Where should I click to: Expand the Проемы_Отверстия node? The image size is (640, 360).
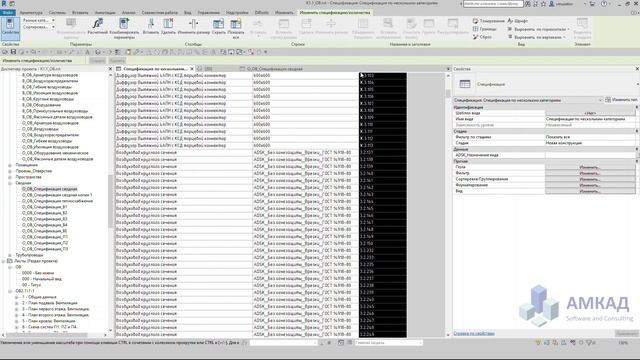[10, 171]
